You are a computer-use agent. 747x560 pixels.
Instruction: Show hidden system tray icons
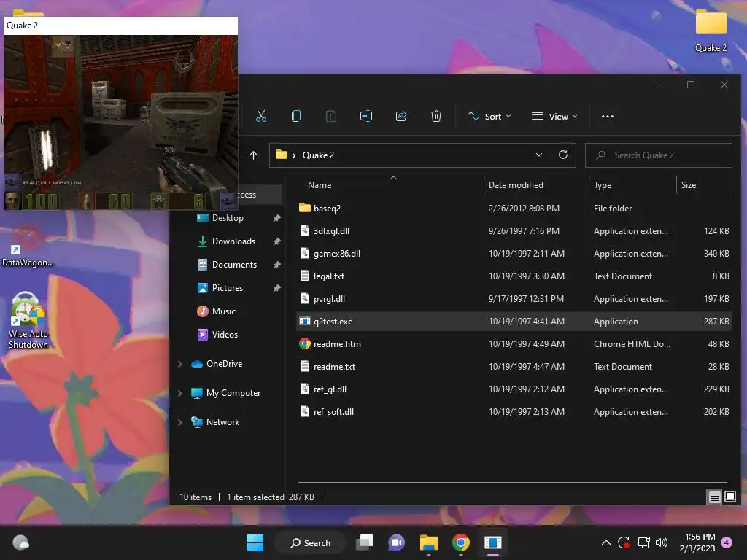click(606, 542)
